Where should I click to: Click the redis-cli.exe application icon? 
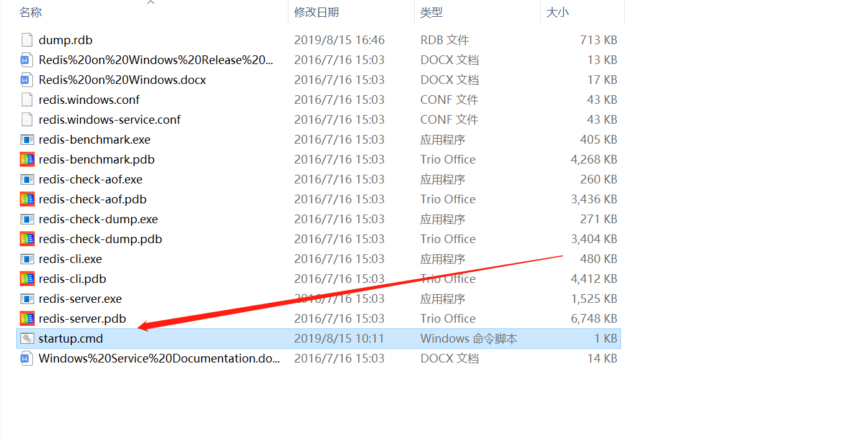pos(27,259)
